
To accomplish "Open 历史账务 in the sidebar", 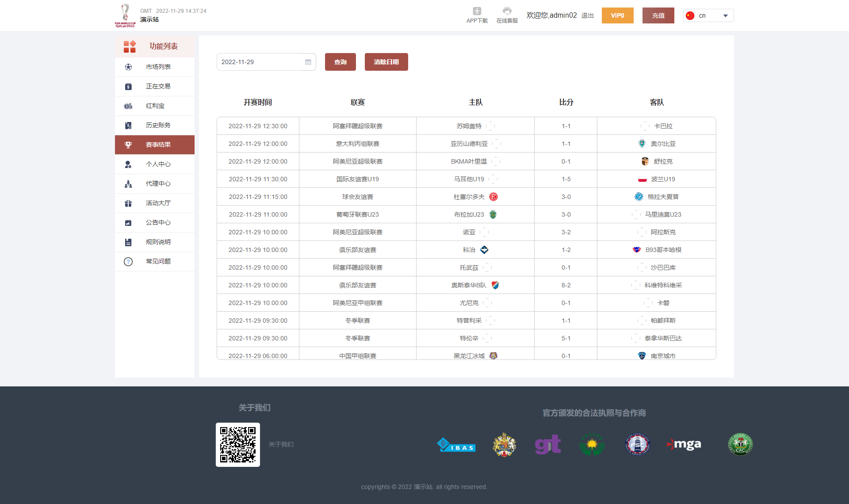I will coord(158,126).
